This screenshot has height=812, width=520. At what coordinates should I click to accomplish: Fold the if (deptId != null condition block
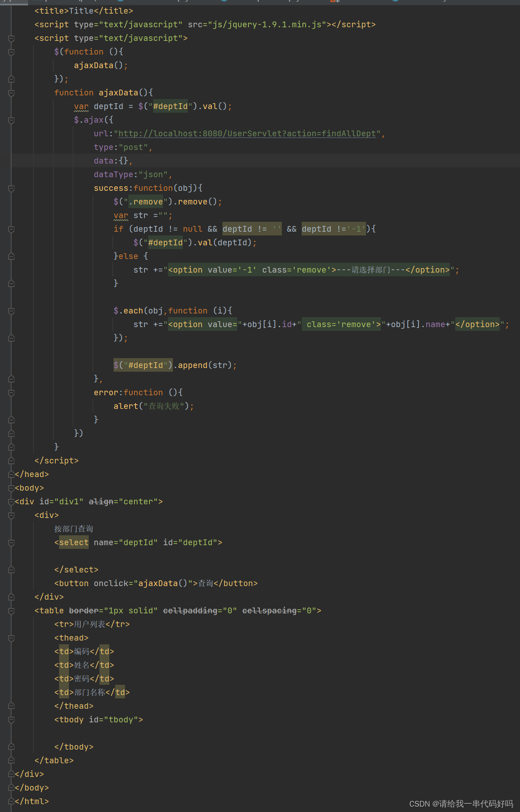pyautogui.click(x=12, y=229)
